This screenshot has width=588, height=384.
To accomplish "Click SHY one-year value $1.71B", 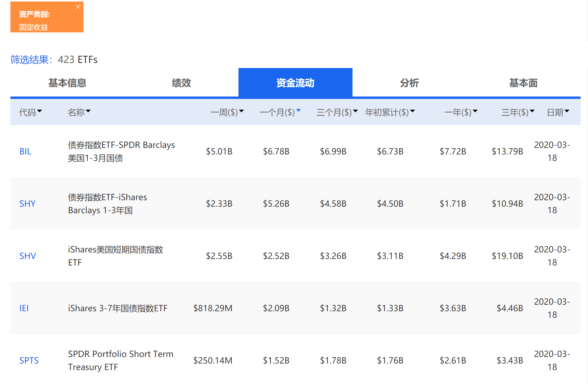I will pyautogui.click(x=453, y=204).
